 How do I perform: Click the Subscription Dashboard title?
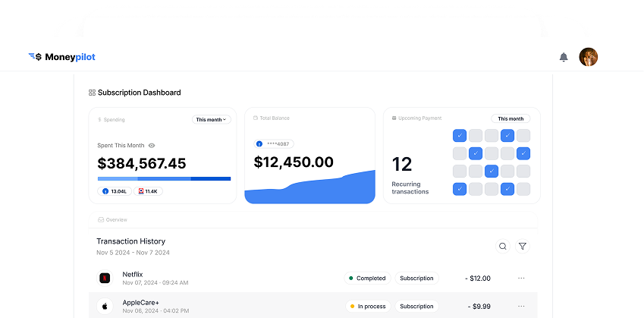click(x=140, y=93)
